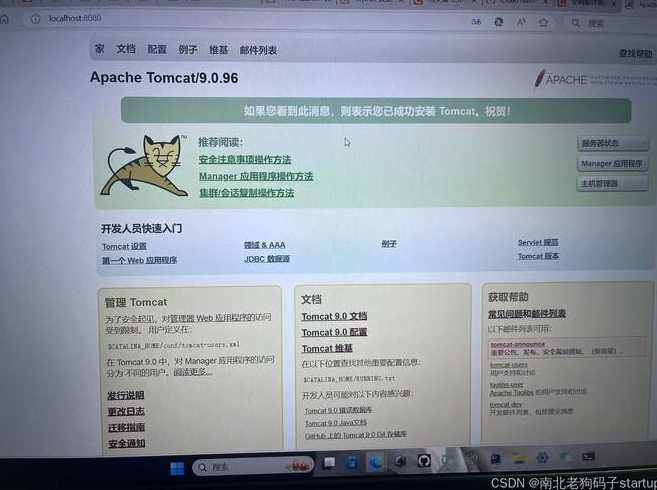This screenshot has height=490, width=657.
Task: Open 集群/会话复制操作方法 link
Action: click(x=247, y=193)
